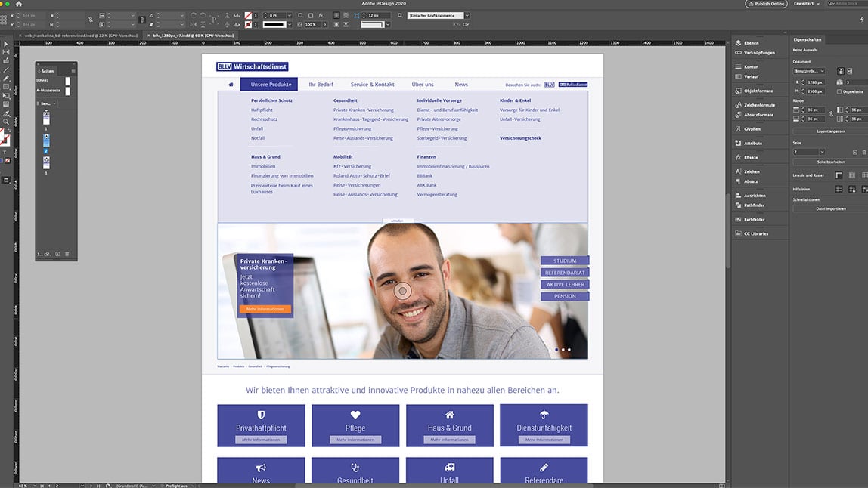Open the Glyphen panel

click(x=753, y=128)
